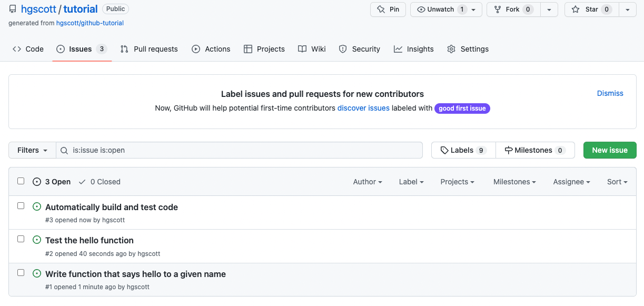Check the box for 'Test the hello function'
Screen dimensions: 644x306
[21, 239]
